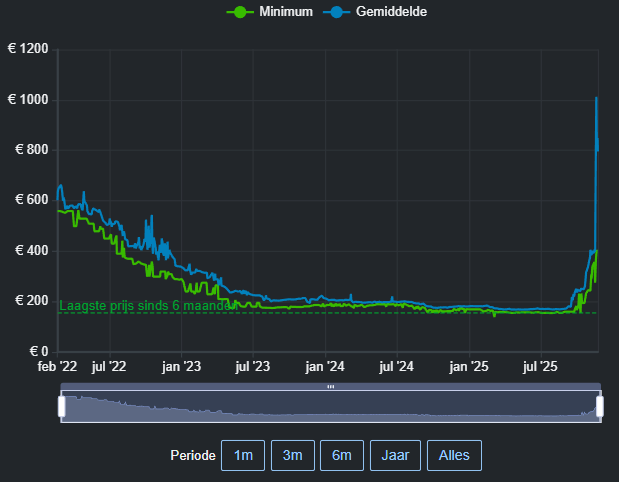
Task: Select the 6m period button
Action: coord(342,456)
